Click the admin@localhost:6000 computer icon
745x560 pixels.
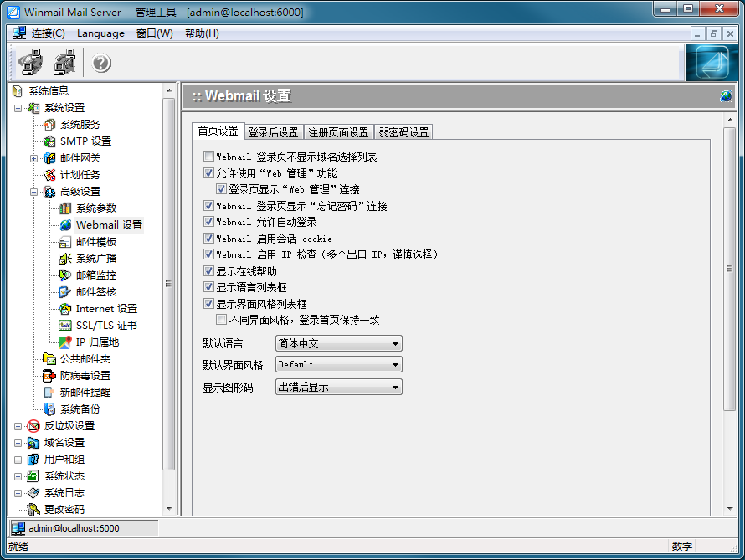coord(18,527)
